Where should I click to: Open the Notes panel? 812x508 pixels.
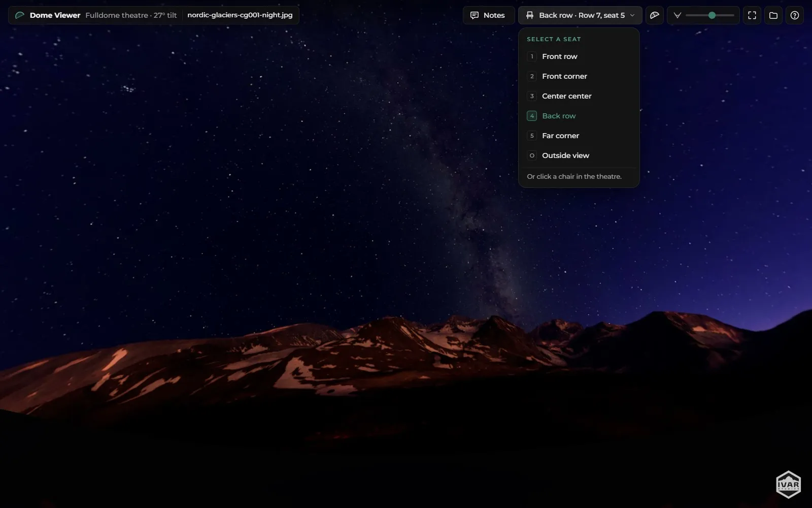coord(488,15)
